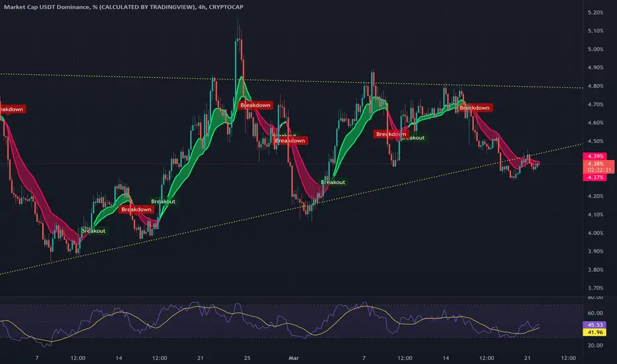Click the 4.60% price axis label

pos(595,122)
